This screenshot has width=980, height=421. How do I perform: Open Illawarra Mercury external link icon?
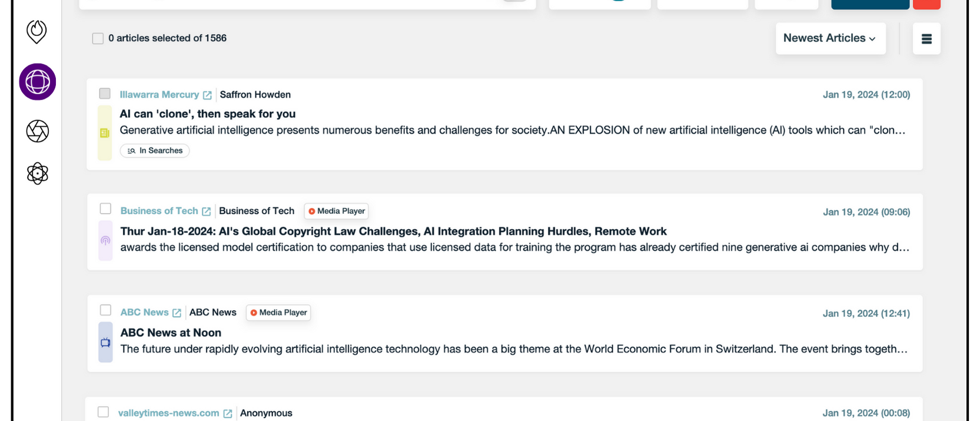[207, 95]
